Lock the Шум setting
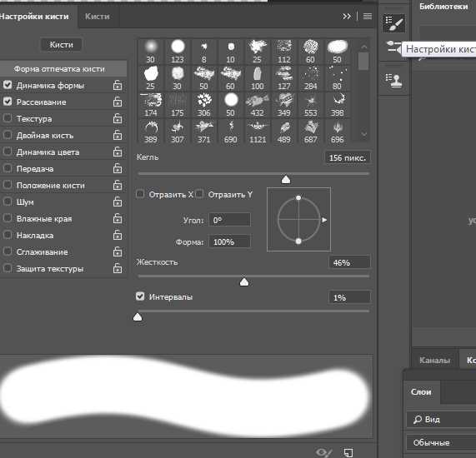This screenshot has width=476, height=458. [118, 202]
